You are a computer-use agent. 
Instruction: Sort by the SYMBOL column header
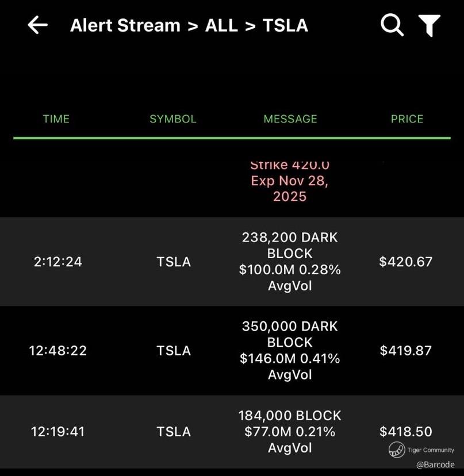(x=172, y=119)
